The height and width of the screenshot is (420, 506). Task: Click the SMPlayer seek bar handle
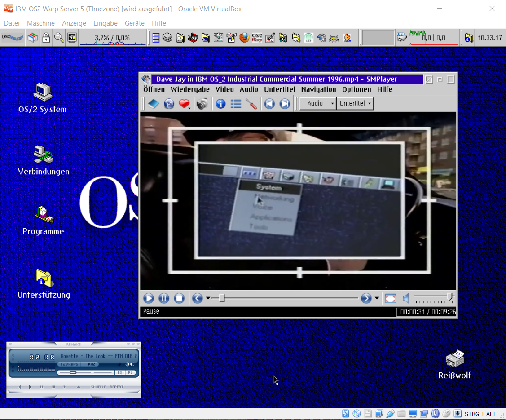222,298
